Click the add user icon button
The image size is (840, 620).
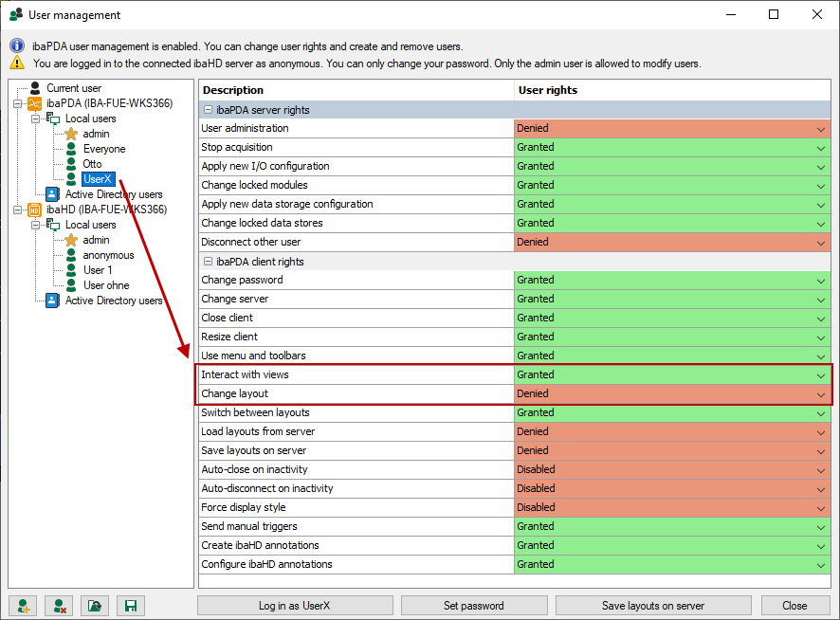[23, 606]
